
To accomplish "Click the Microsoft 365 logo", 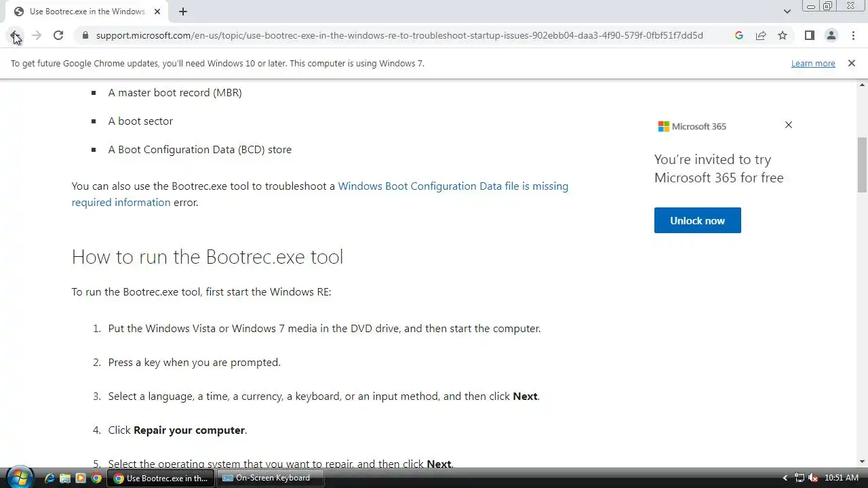I will point(692,126).
